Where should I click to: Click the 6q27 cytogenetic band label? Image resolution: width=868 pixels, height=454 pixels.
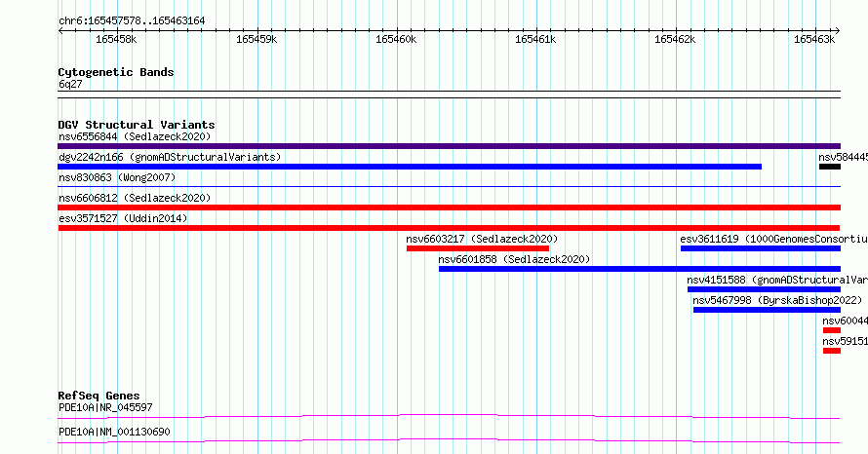coord(70,84)
